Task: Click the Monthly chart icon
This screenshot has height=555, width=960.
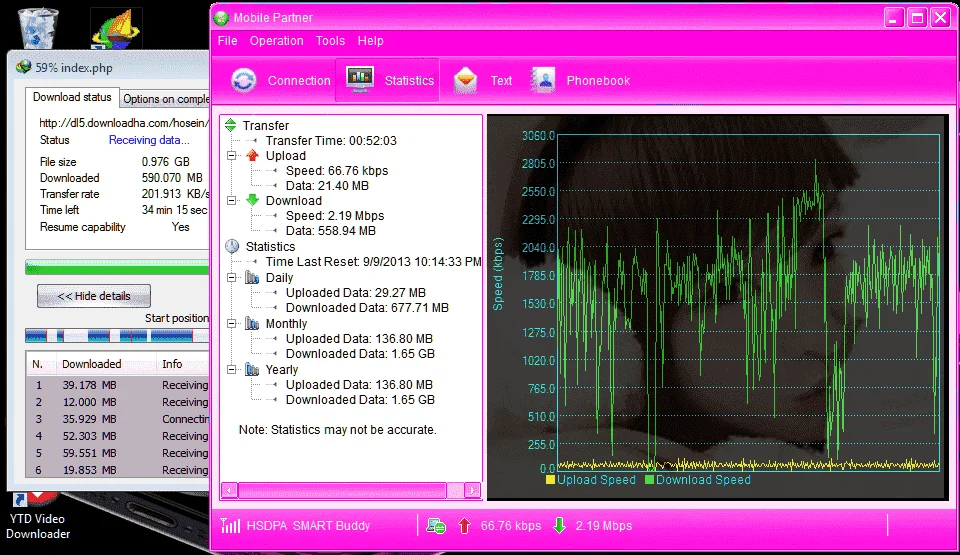Action: click(252, 323)
